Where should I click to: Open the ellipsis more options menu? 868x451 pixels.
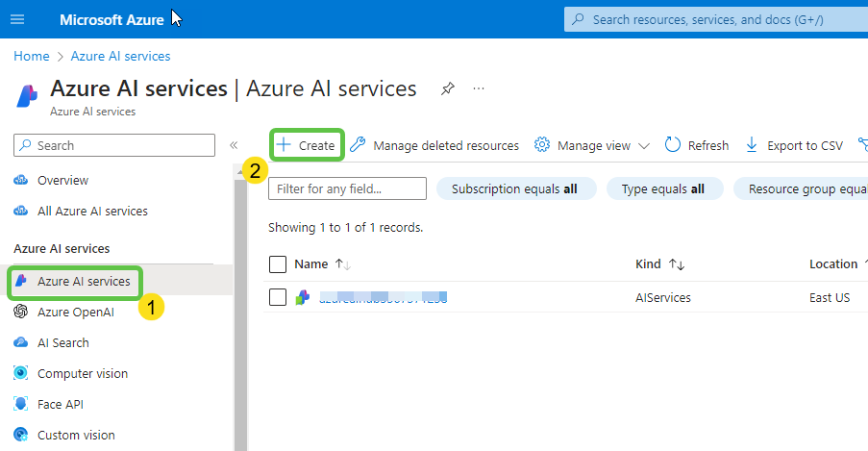479,88
